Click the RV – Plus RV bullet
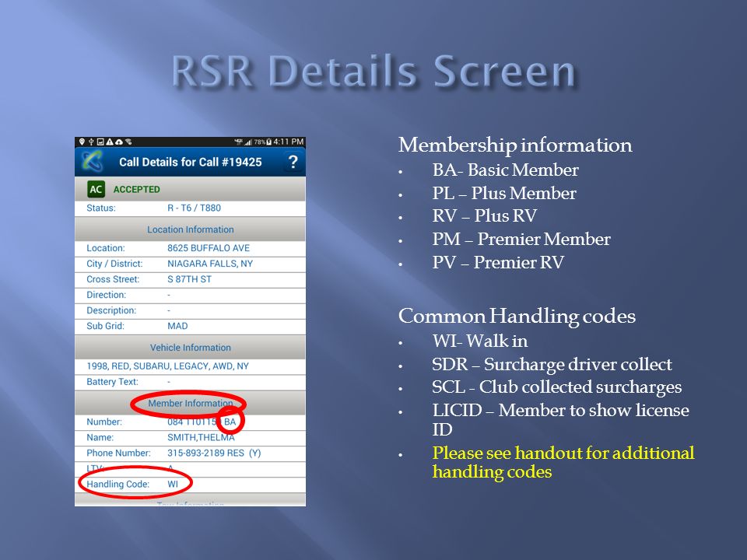The height and width of the screenshot is (560, 747). pyautogui.click(x=484, y=215)
